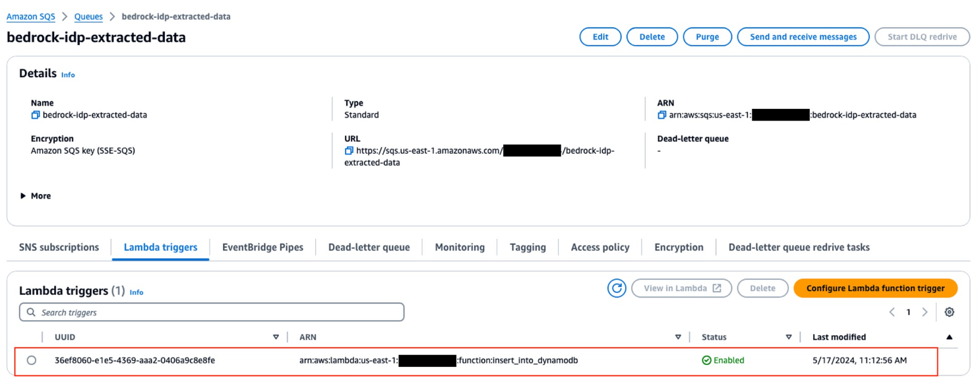This screenshot has width=980, height=390.
Task: Copy the queue name with the copy icon
Action: (x=36, y=115)
